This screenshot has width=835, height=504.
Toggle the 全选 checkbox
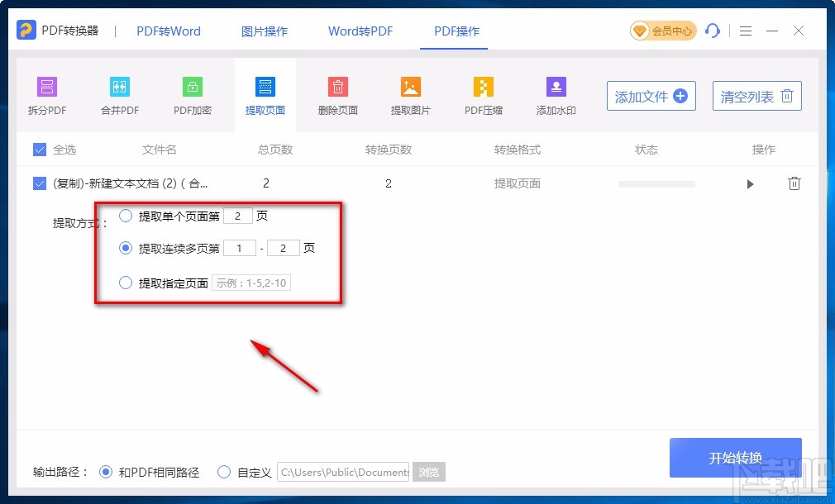tap(40, 150)
